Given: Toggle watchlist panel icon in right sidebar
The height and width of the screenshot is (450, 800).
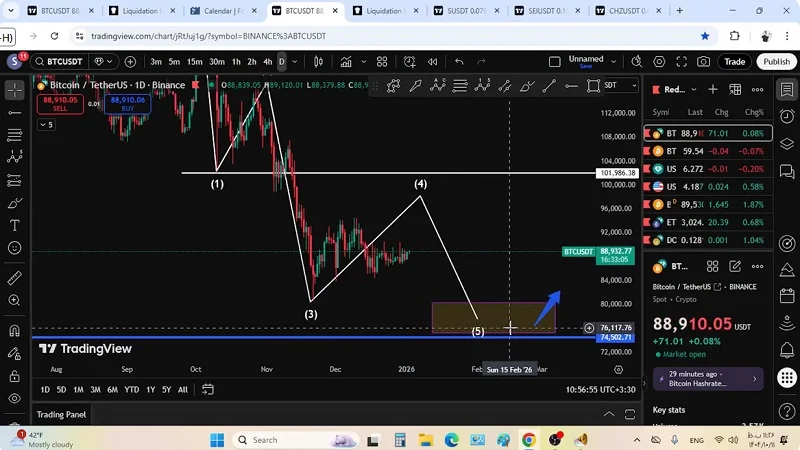Looking at the screenshot, I should (786, 90).
